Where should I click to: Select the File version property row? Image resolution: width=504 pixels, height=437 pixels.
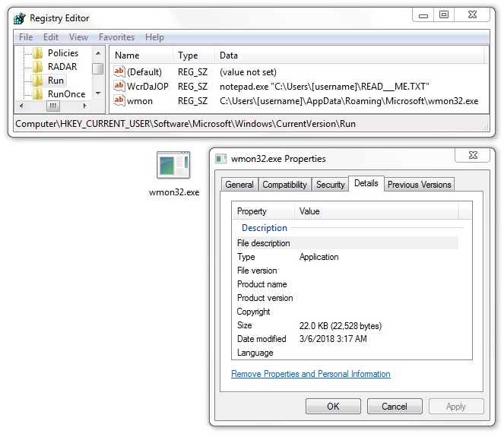347,271
